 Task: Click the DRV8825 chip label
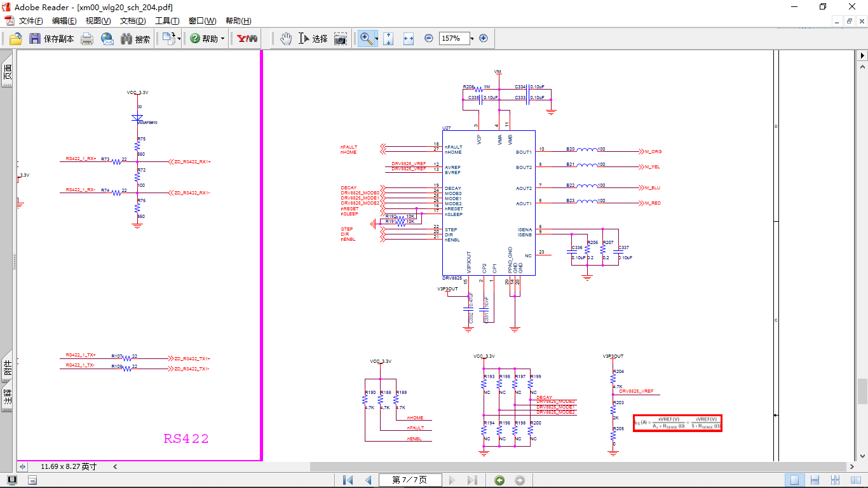coord(452,278)
